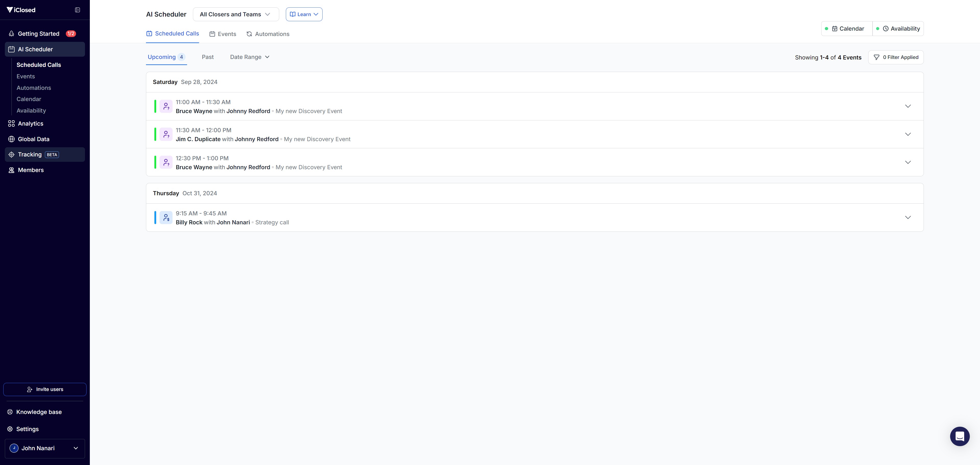Expand the Jim C. Duplicate call row

point(908,134)
